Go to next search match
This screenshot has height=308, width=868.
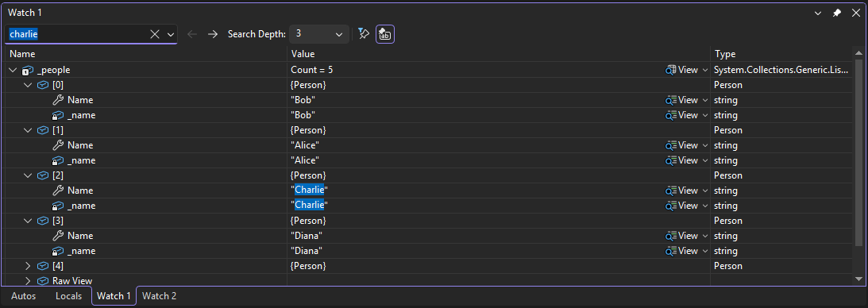pos(213,34)
